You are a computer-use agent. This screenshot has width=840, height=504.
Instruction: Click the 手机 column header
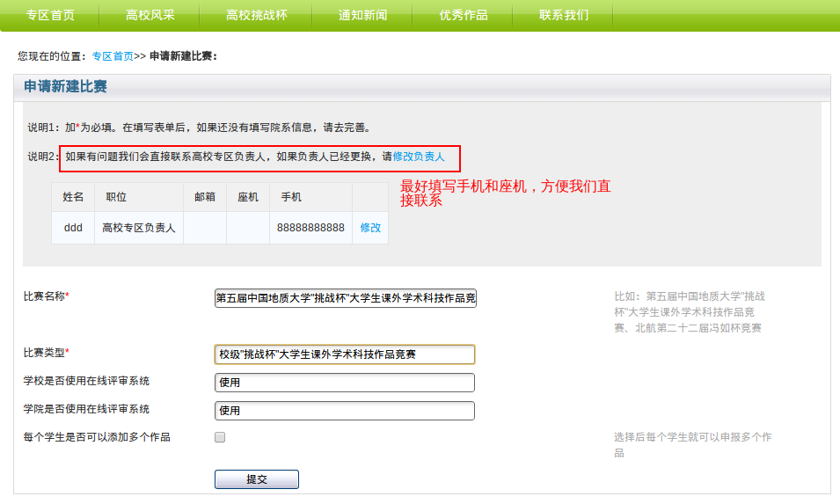coord(310,197)
